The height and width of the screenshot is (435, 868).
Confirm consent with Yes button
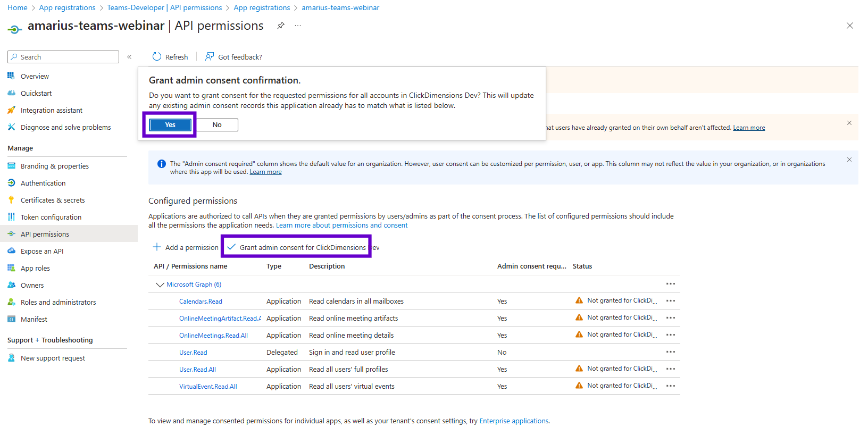(x=170, y=124)
